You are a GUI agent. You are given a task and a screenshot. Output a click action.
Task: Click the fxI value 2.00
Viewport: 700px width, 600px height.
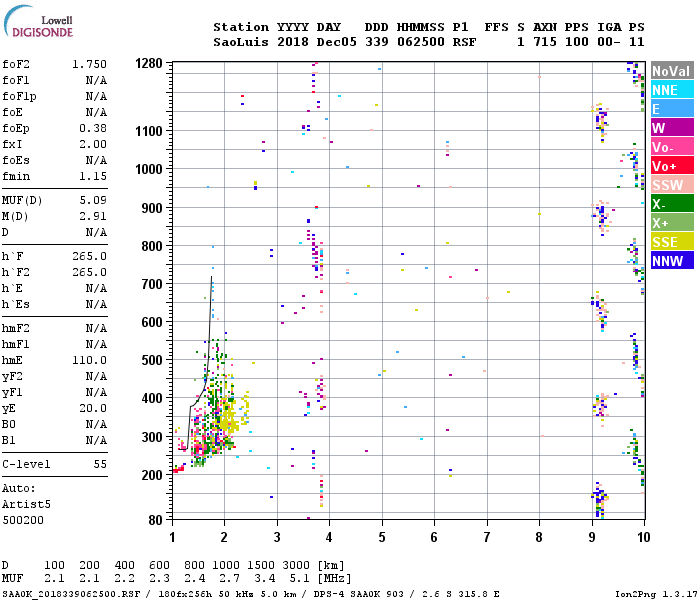[x=93, y=144]
